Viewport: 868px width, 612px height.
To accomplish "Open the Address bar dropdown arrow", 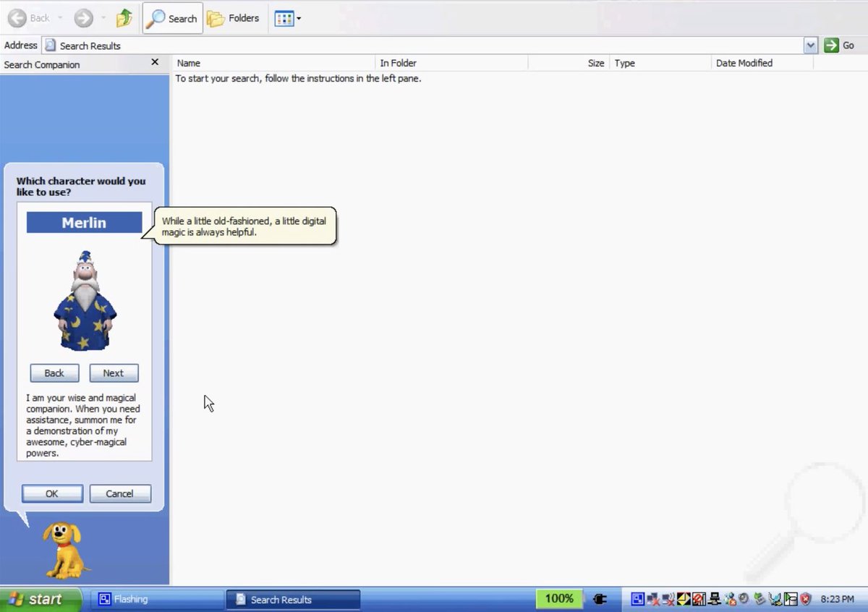I will point(810,45).
